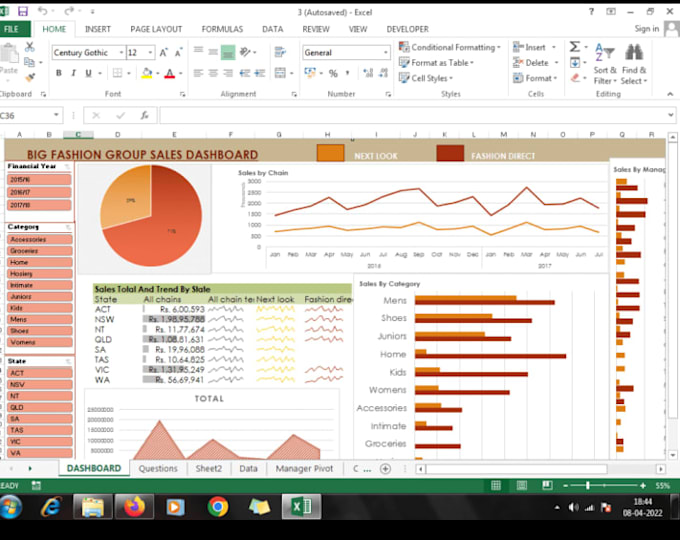This screenshot has width=680, height=540.
Task: Switch to Page Break Preview view icon
Action: point(547,485)
